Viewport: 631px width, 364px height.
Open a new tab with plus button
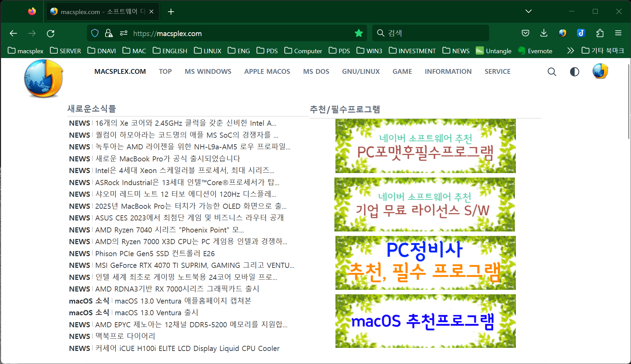point(171,12)
